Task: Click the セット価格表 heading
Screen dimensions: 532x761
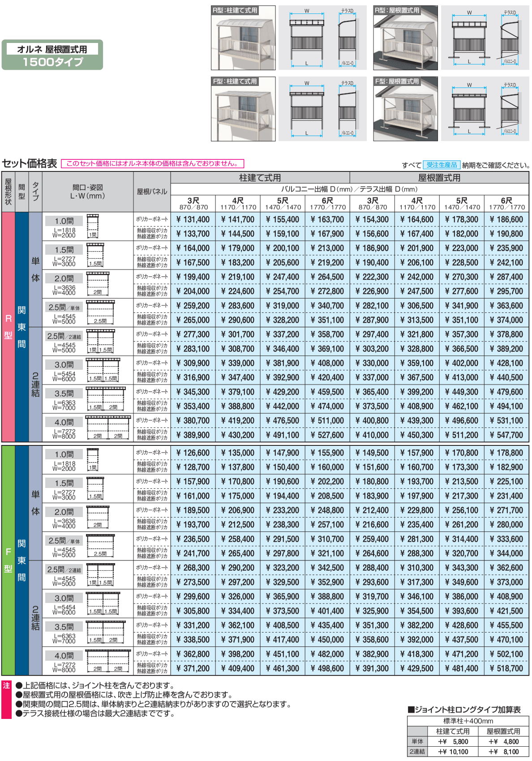Action: click(x=30, y=163)
